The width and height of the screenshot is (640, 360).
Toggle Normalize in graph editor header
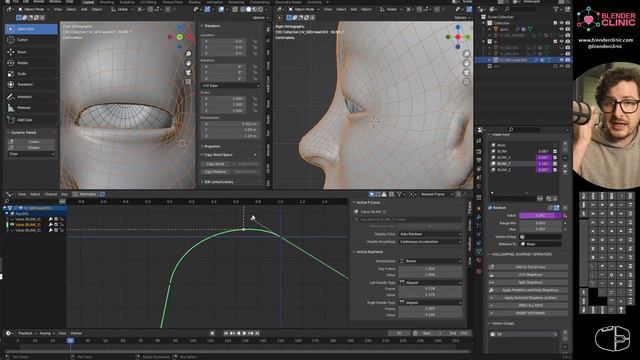click(x=85, y=194)
